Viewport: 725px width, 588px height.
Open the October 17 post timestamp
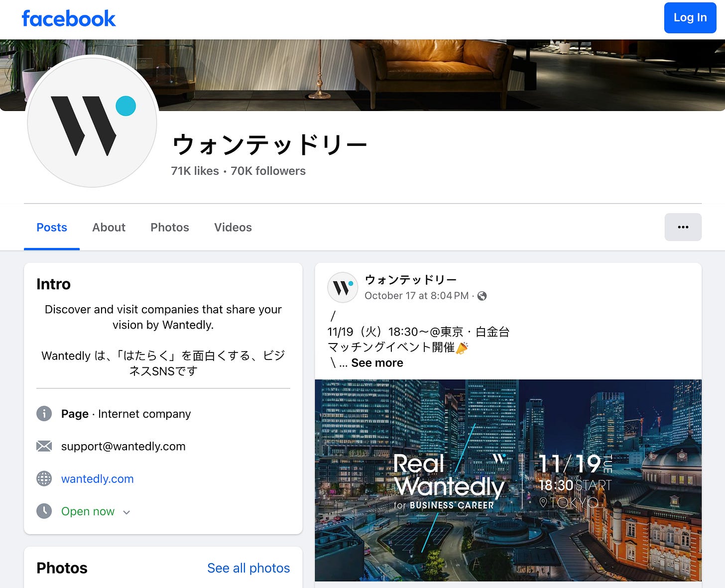click(416, 296)
